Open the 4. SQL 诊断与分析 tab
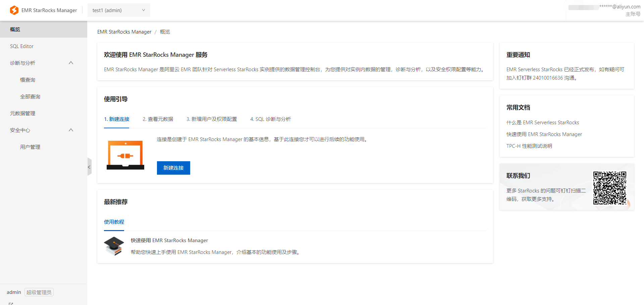Image resolution: width=644 pixels, height=305 pixels. point(270,119)
